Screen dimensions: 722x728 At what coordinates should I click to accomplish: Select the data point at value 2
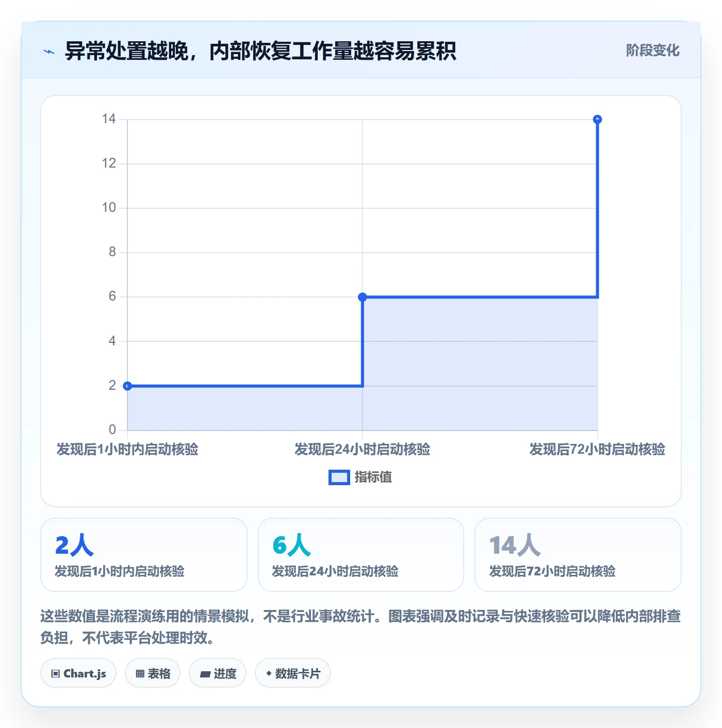point(127,386)
